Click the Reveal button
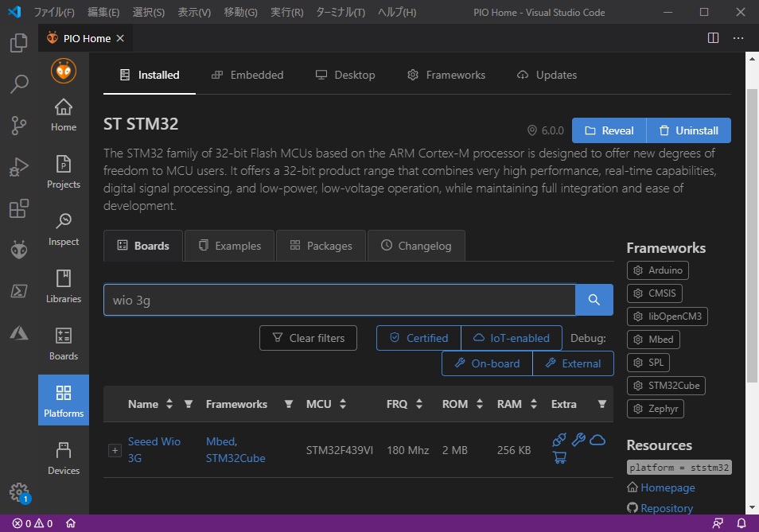This screenshot has width=759, height=532. (609, 130)
